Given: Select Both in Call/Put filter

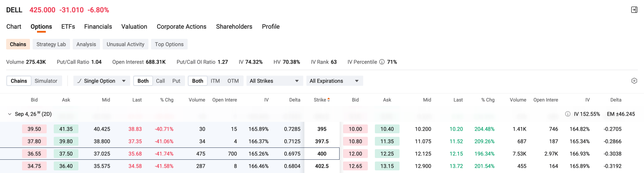Looking at the screenshot, I should pos(143,81).
